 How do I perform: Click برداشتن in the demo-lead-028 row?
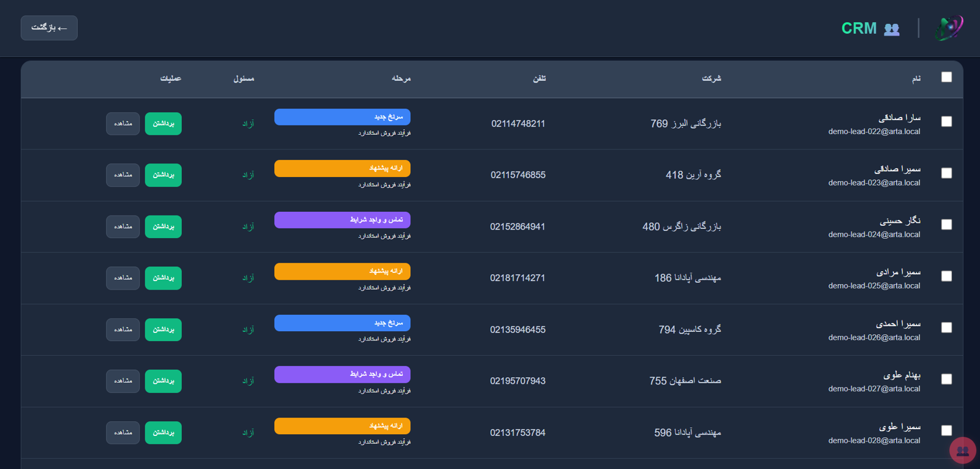coord(163,432)
